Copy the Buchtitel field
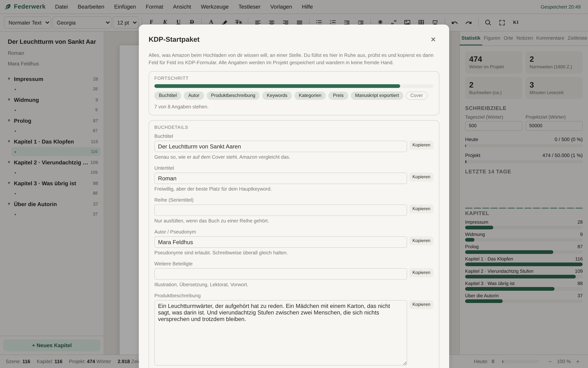This screenshot has height=368, width=588. point(421,145)
